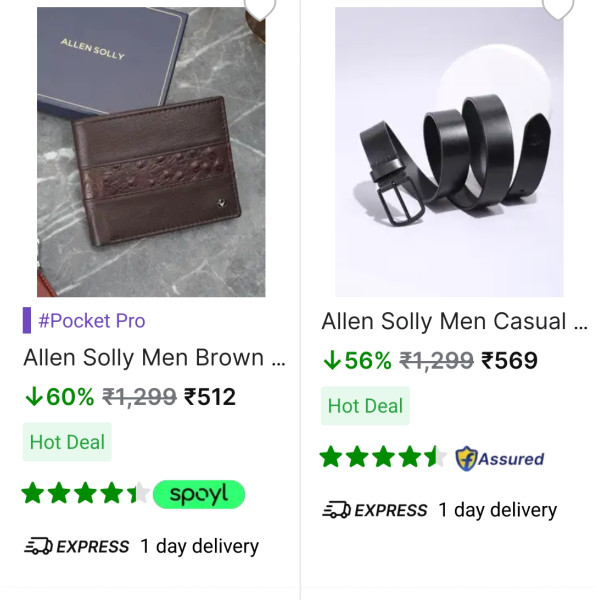Tap the #Pocket Pro tag
This screenshot has width=600, height=600.
pos(91,321)
